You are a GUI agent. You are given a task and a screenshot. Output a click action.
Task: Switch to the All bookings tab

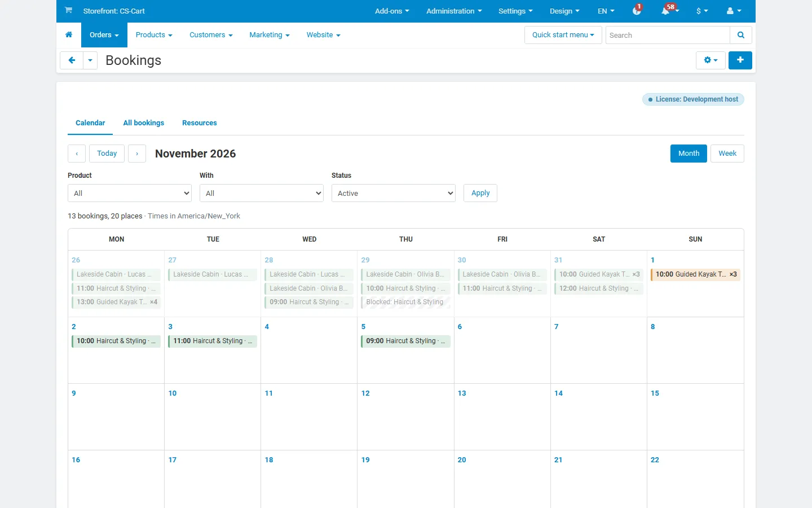(144, 123)
